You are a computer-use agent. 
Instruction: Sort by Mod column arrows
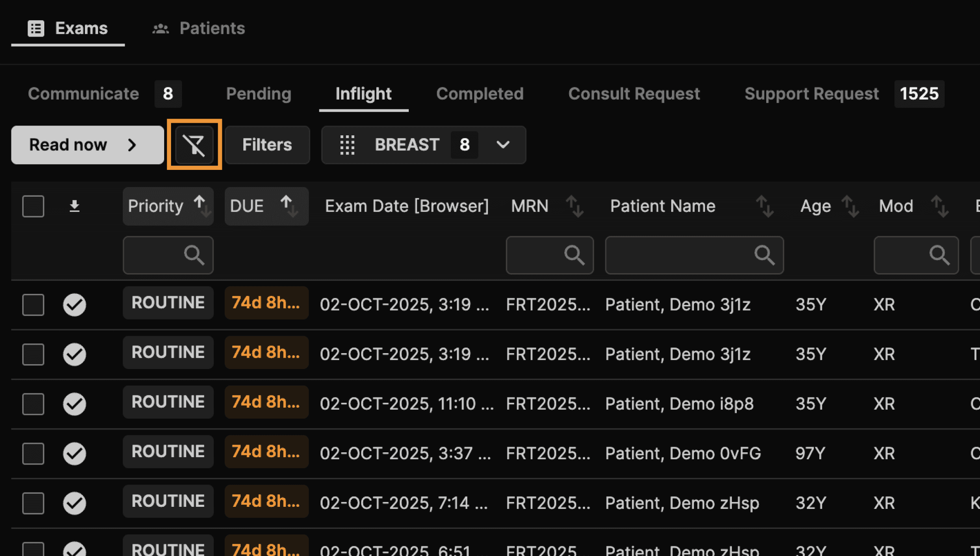940,206
